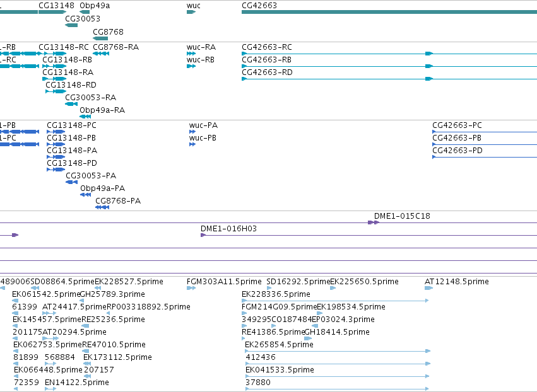Select the CG42663 gene label
The height and width of the screenshot is (392, 537).
pyautogui.click(x=259, y=6)
